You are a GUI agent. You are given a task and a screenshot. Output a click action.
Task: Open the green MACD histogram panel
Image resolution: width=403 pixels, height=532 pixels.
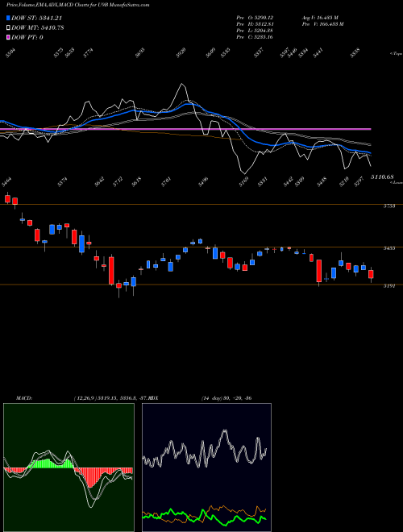pos(69,468)
